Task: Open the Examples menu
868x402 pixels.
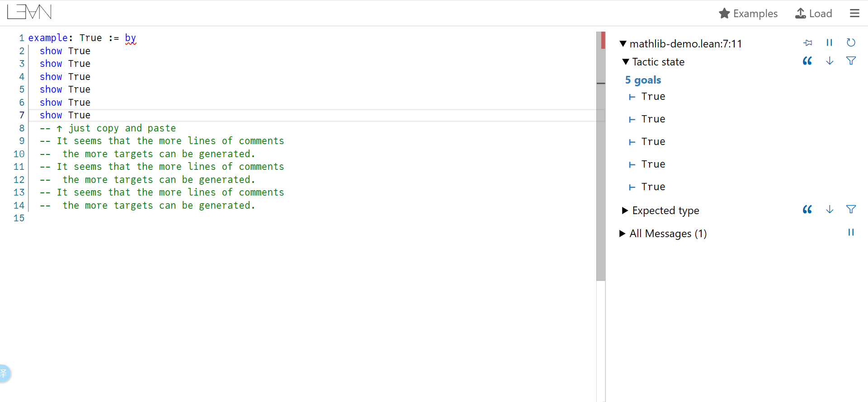Action: [x=748, y=14]
